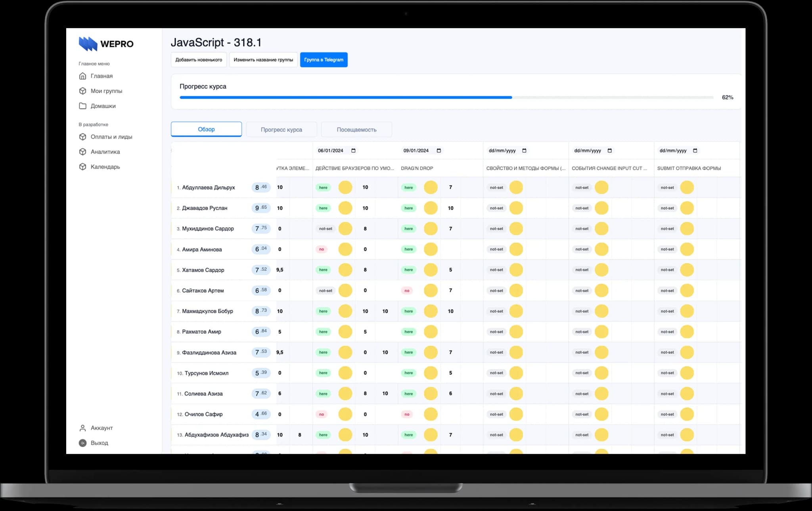Click column header DRAG'N DROP
The image size is (812, 511).
click(417, 168)
